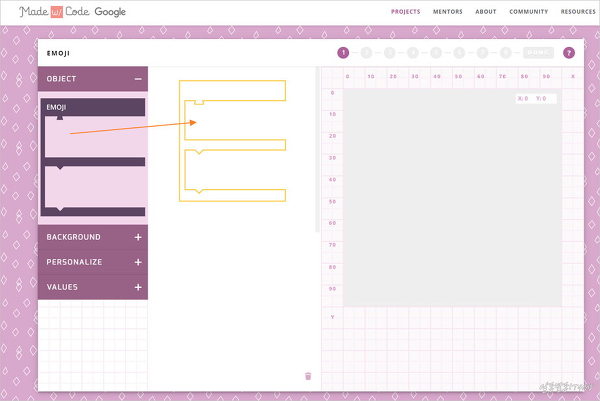Go to the About page

pos(486,12)
